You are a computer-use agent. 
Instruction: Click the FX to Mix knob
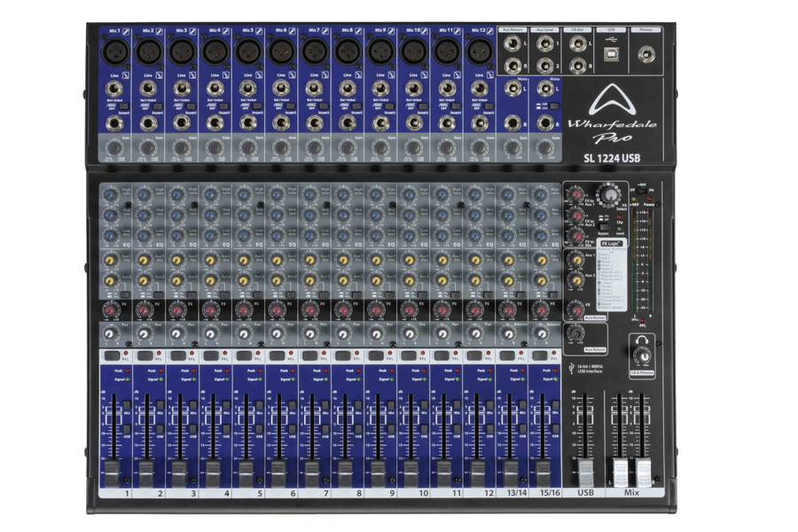pos(576,237)
